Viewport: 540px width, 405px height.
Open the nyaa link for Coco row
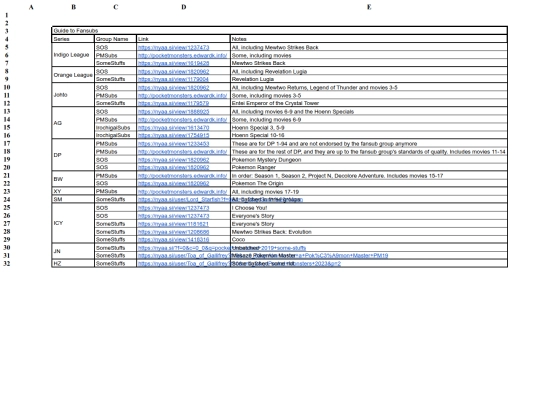click(x=174, y=240)
